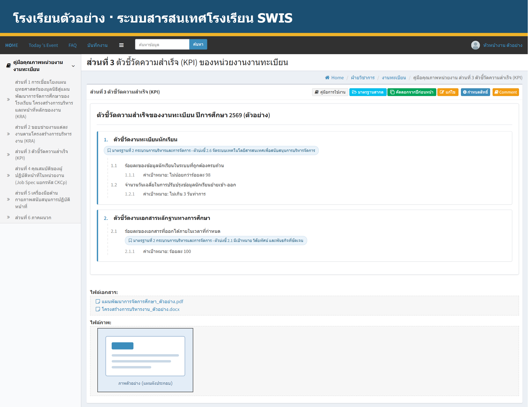
Task: Click the ค้นหา search button
Action: [x=198, y=44]
